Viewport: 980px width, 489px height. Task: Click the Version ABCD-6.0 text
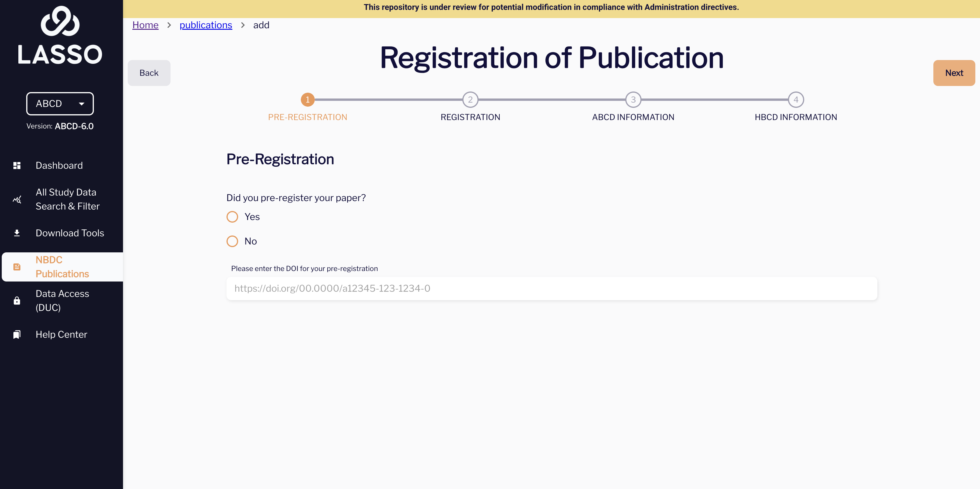[60, 126]
